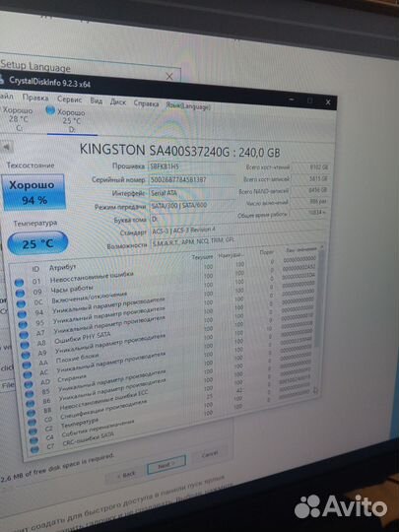Click the Общее время работы value box
The image size is (399, 532).
tap(308, 213)
